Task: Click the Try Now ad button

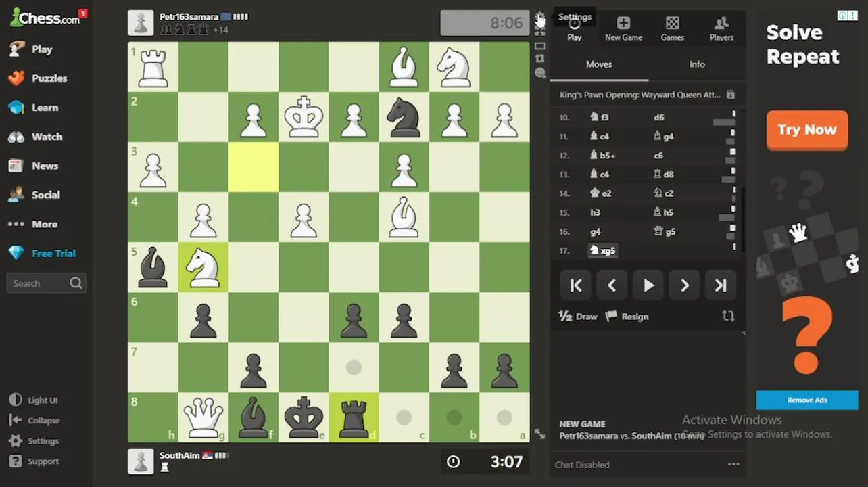Action: point(807,130)
